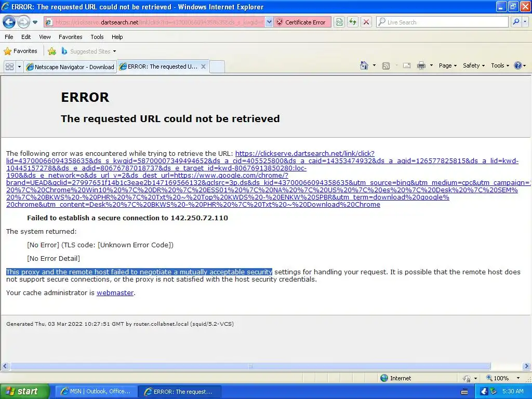
Task: Open the Windows start button
Action: [24, 391]
